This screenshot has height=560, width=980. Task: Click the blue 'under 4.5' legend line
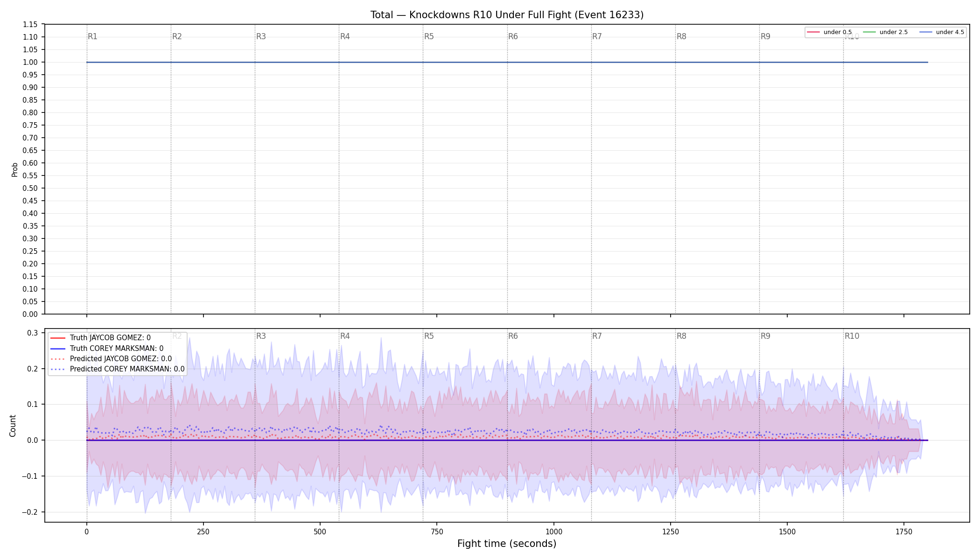(926, 32)
